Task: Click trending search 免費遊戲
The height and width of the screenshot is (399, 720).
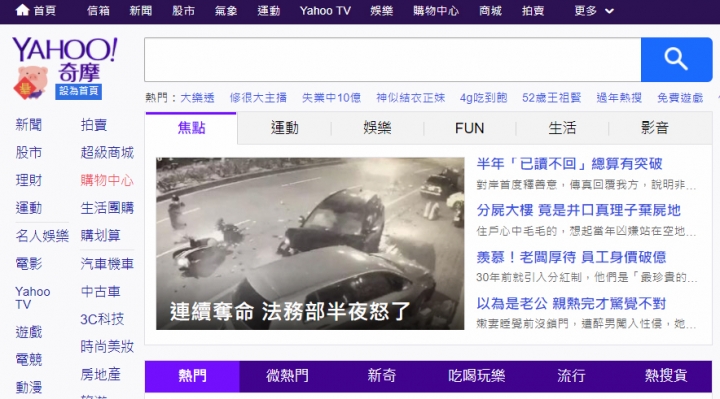Action: tap(680, 98)
